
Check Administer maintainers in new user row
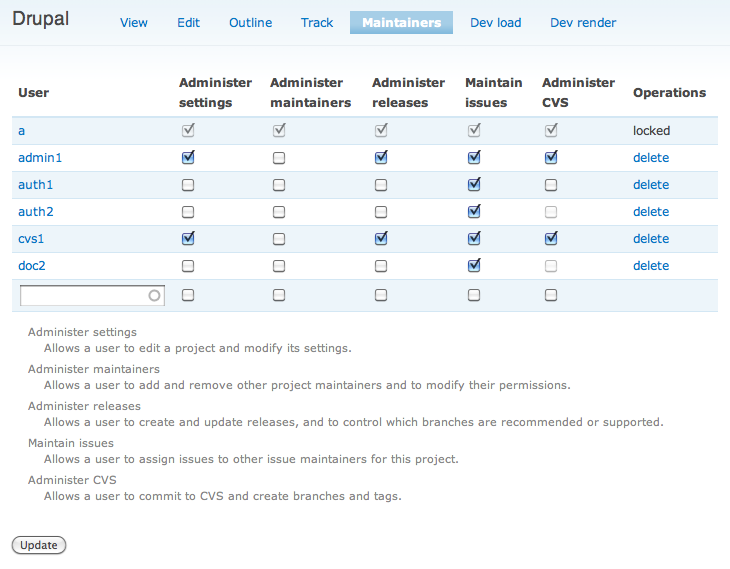point(279,295)
